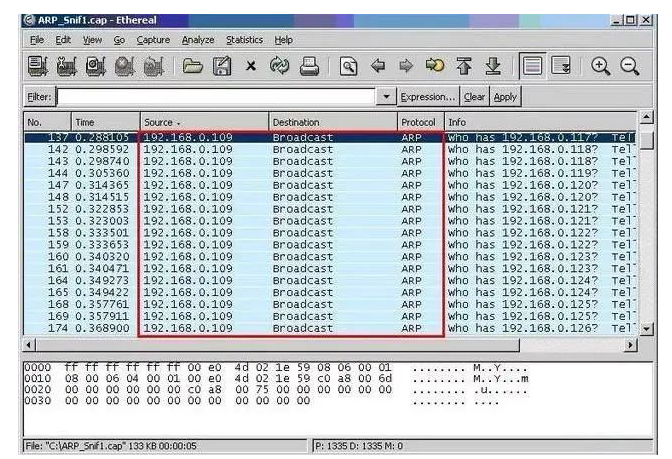Go back to previous packet arrow
The height and width of the screenshot is (459, 672).
[378, 67]
